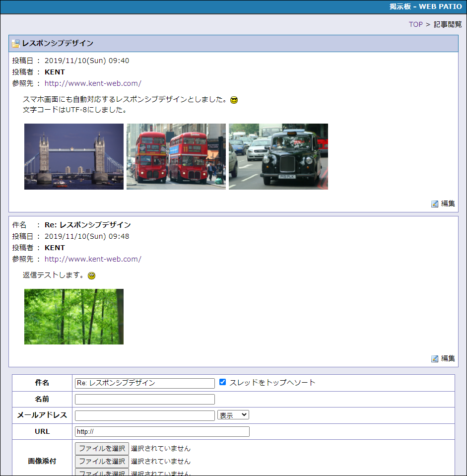
Task: Open kent-web.com link in reply post
Action: pyautogui.click(x=93, y=259)
